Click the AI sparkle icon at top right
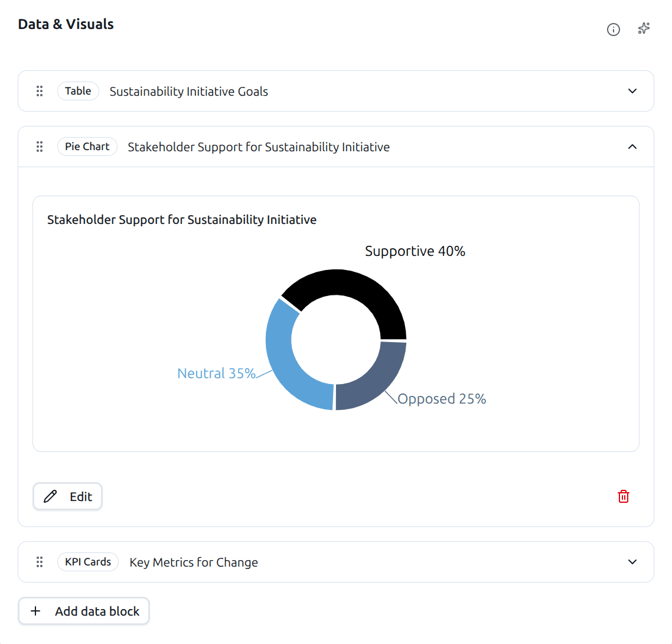The width and height of the screenshot is (672, 644). pyautogui.click(x=643, y=28)
